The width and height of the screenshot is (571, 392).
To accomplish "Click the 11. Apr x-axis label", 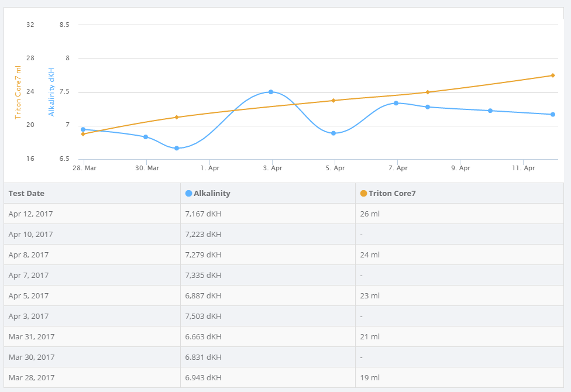I will [523, 168].
